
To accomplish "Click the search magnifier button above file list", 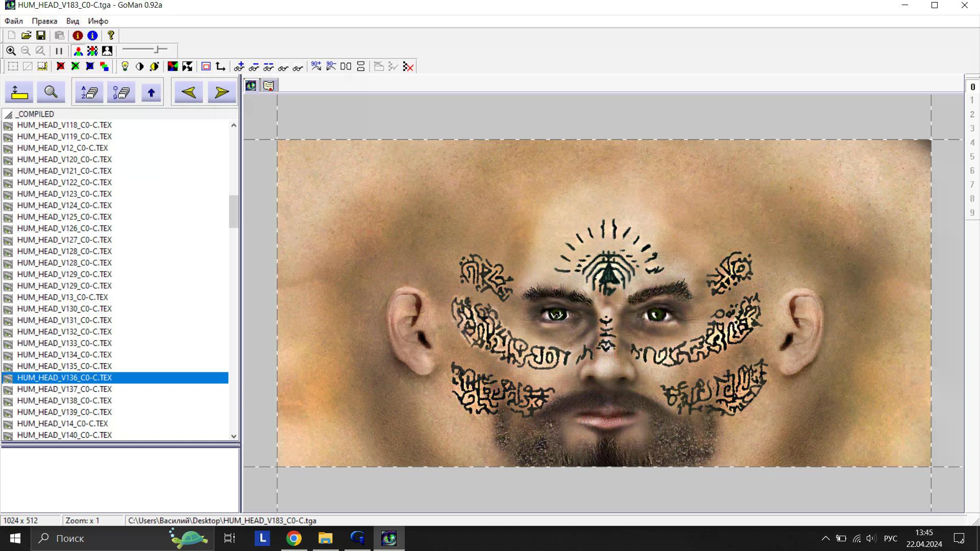I will tap(51, 92).
